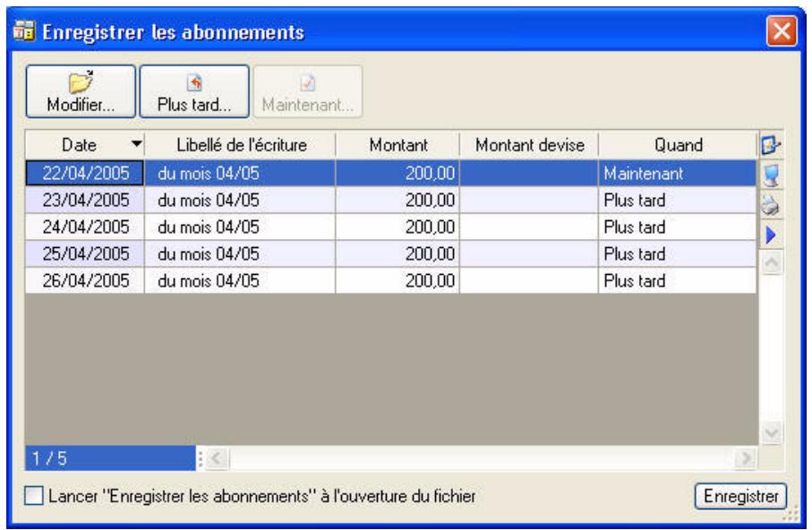Screen dimensions: 812x530
Task: Select the row dated 25/04/2005
Action: pos(391,254)
